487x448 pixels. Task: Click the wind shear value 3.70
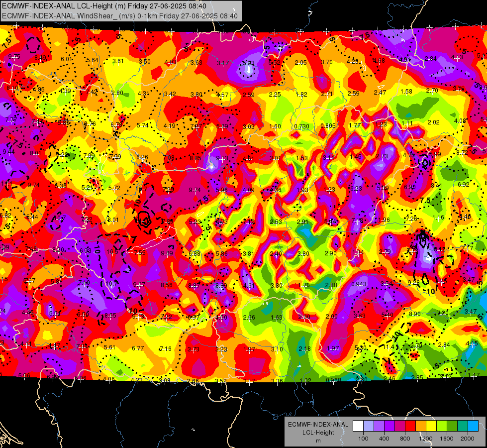point(327,62)
